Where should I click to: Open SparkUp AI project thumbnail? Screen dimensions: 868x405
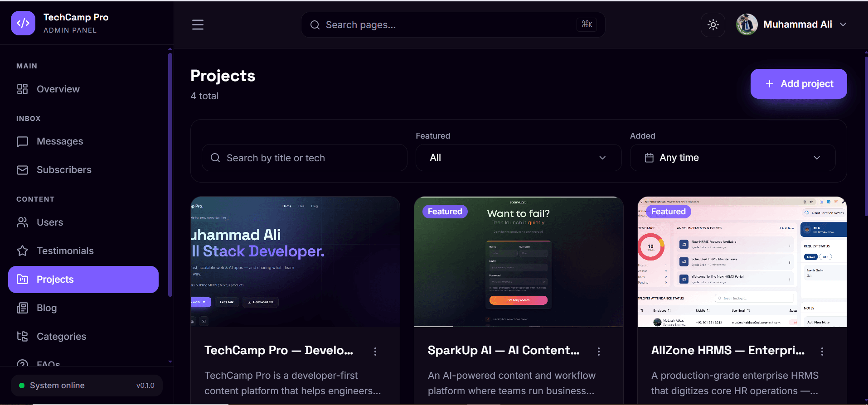tap(519, 262)
